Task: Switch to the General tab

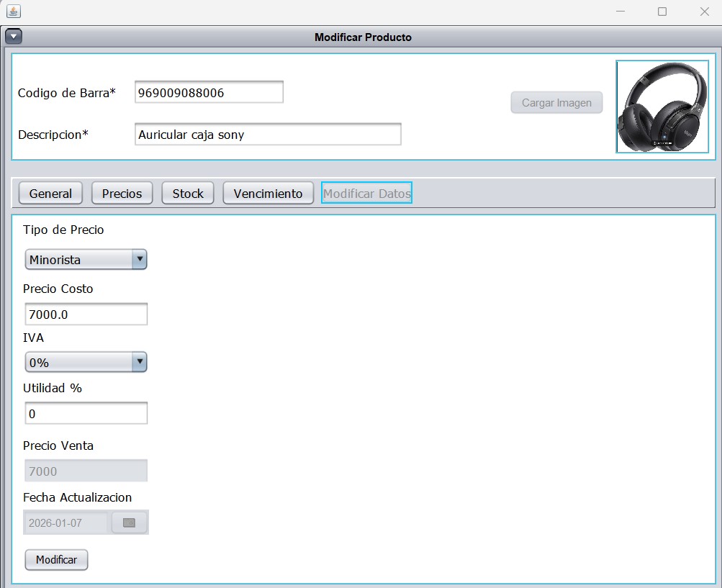Action: click(x=50, y=193)
